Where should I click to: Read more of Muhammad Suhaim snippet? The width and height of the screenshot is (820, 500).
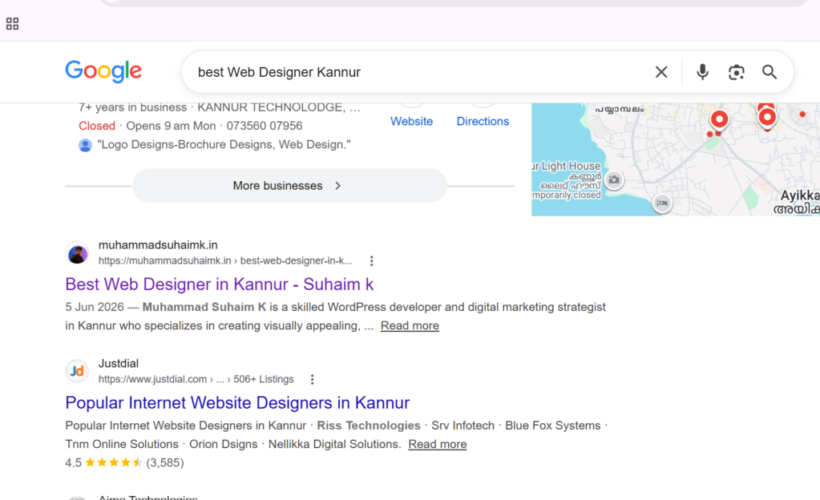tap(409, 326)
